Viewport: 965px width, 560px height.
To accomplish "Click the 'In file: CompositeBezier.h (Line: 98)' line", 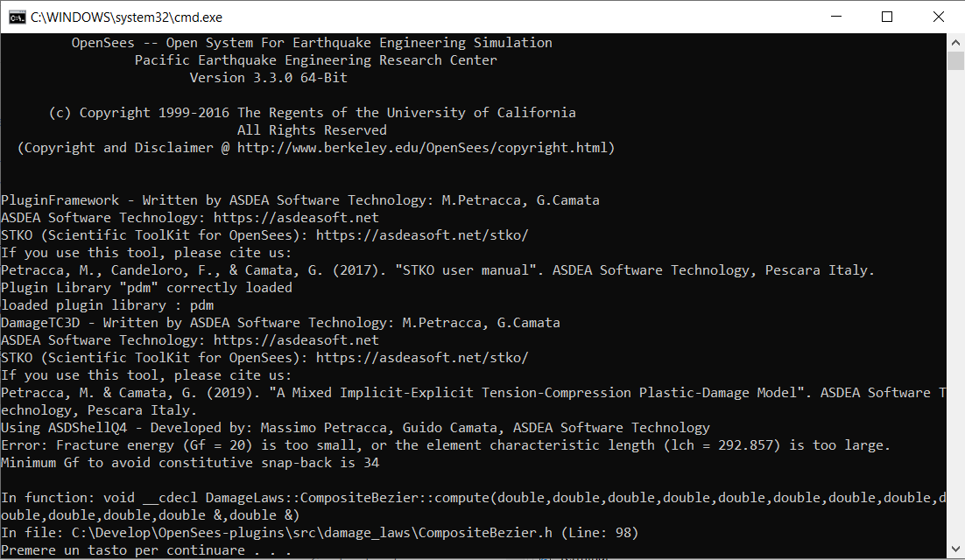I will 320,532.
